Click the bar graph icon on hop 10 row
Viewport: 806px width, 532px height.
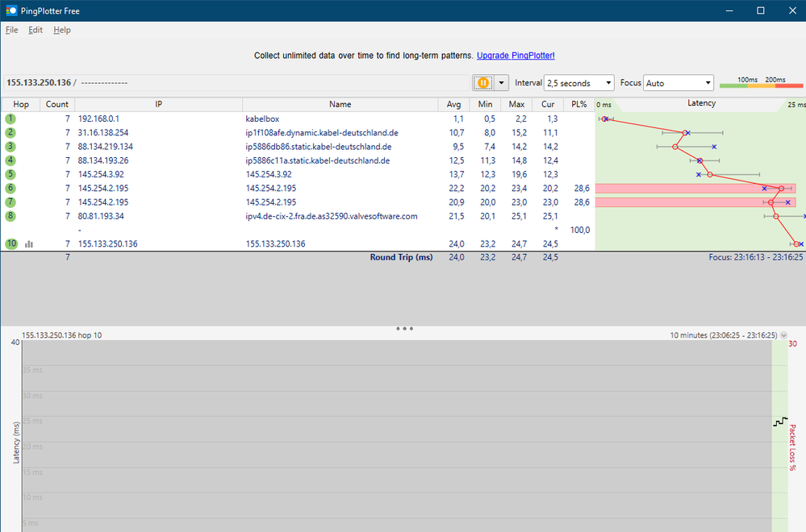click(x=29, y=243)
